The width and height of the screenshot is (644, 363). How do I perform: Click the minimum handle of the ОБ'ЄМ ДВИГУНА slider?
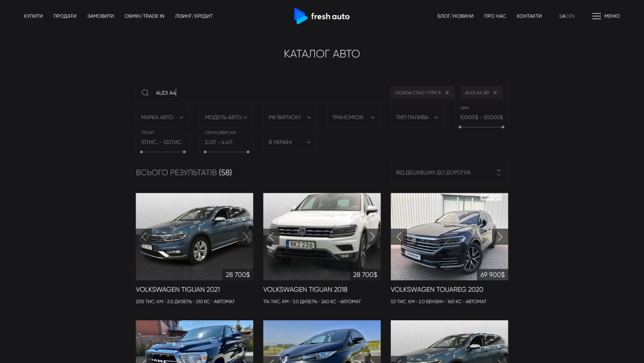tap(205, 152)
